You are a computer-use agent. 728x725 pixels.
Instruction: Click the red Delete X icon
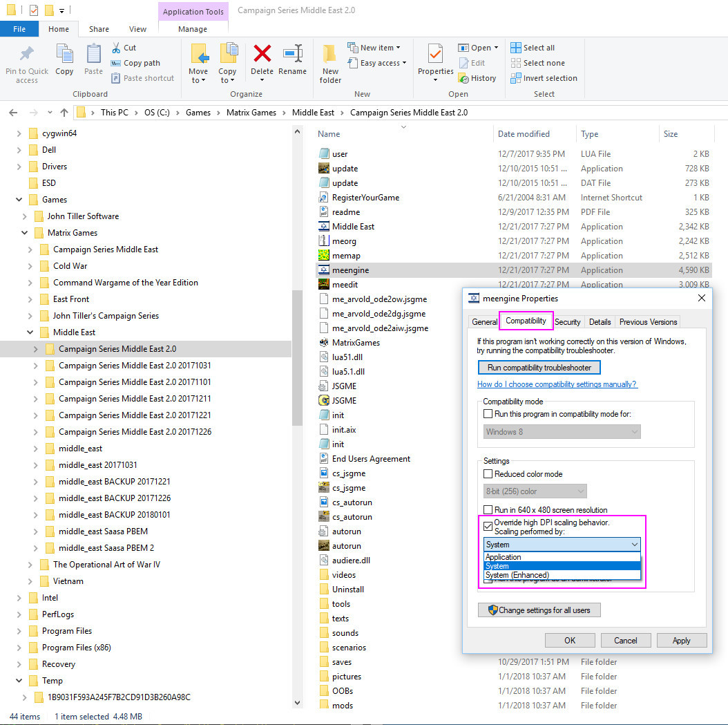point(262,53)
